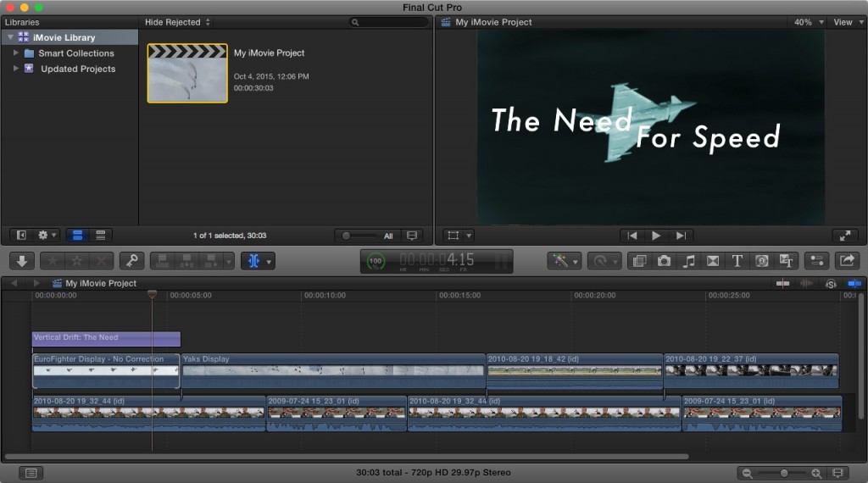This screenshot has width=868, height=483.
Task: Click in the browser search field
Action: tap(389, 22)
